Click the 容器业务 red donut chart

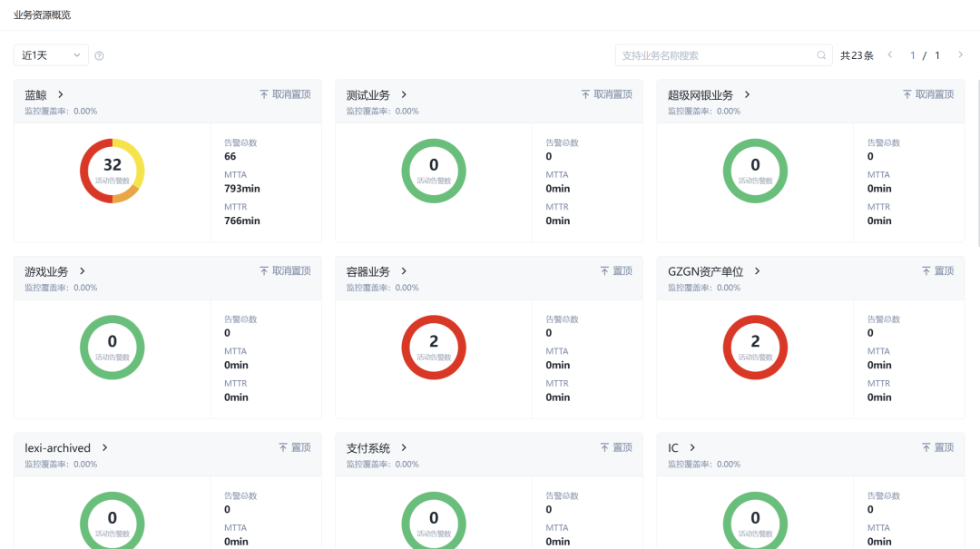click(x=434, y=347)
